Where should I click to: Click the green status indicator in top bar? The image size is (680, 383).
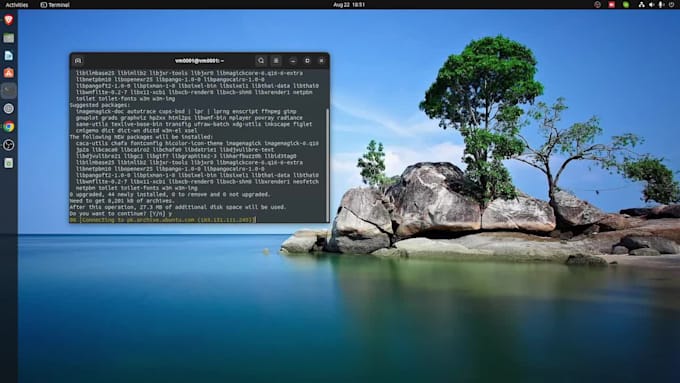pos(626,5)
